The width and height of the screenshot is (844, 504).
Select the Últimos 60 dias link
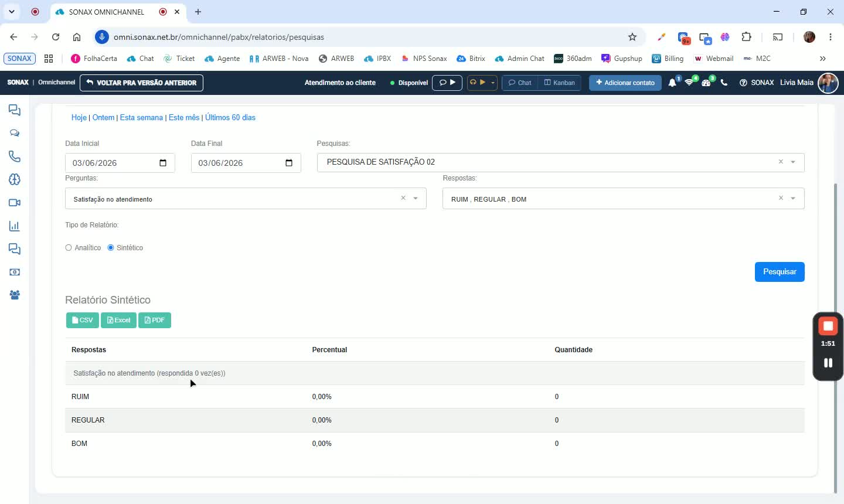pos(230,118)
